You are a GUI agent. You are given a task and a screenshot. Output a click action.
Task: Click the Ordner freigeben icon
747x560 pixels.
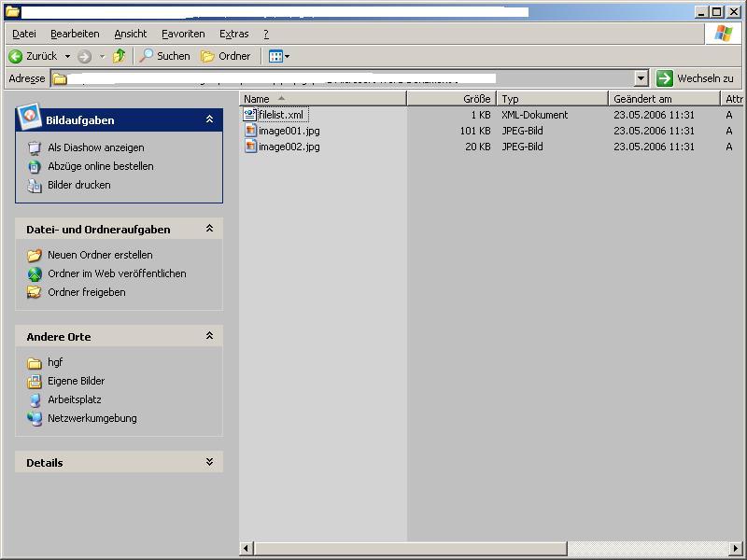[35, 292]
